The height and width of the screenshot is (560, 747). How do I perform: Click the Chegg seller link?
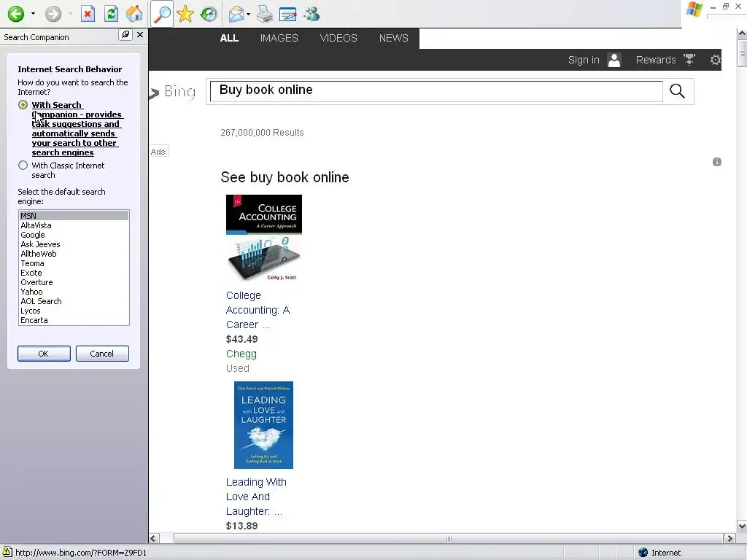pos(241,354)
